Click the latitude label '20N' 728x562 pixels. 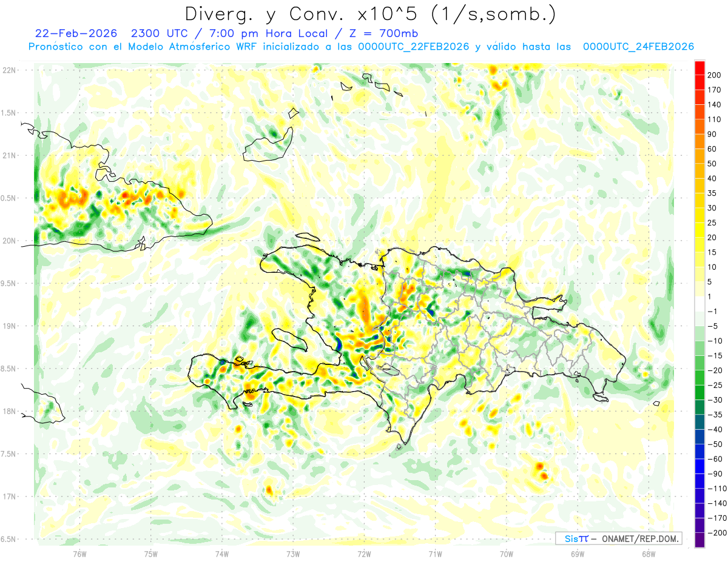pos(8,241)
